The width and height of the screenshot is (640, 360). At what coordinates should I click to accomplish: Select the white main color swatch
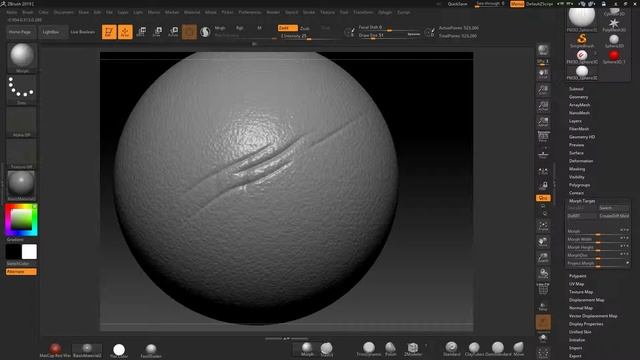pyautogui.click(x=29, y=252)
